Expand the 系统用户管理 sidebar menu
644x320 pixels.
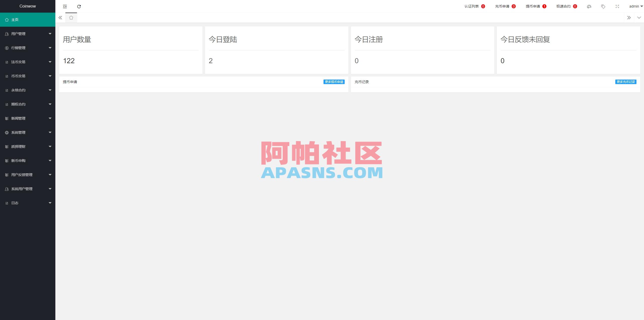click(x=28, y=189)
